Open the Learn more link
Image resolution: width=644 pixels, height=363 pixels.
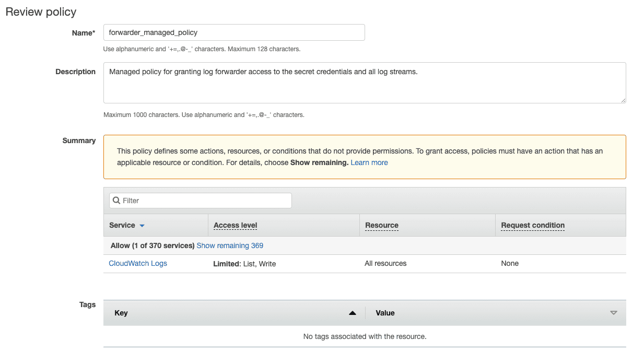click(x=369, y=162)
